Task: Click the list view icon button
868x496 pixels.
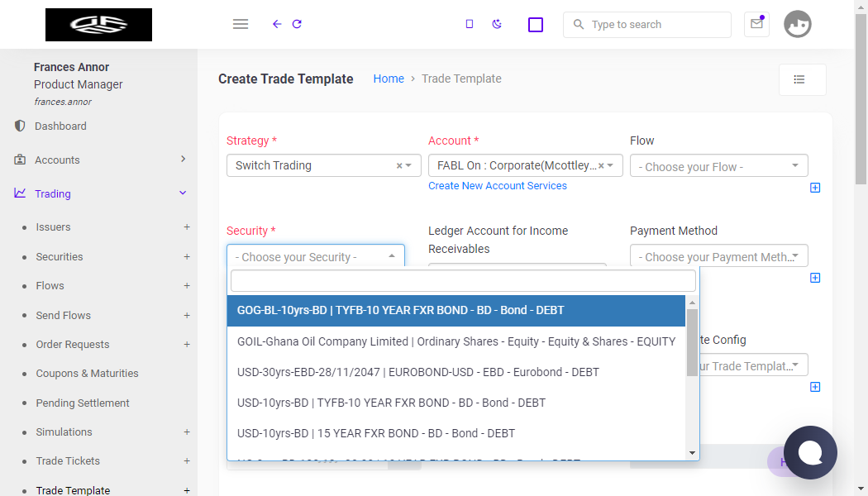Action: 802,79
